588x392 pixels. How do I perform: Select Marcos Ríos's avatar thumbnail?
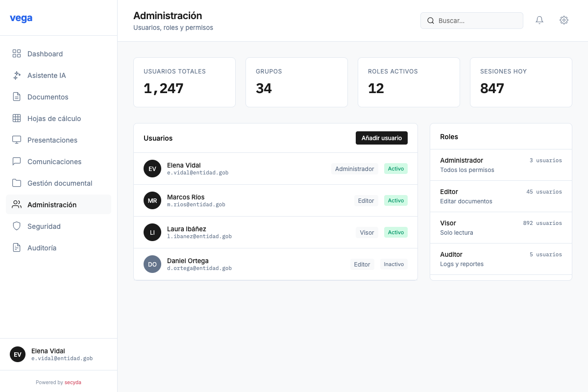152,200
